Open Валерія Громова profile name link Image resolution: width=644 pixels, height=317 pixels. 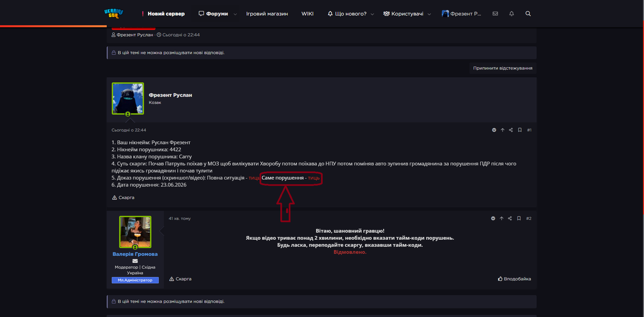(x=135, y=254)
